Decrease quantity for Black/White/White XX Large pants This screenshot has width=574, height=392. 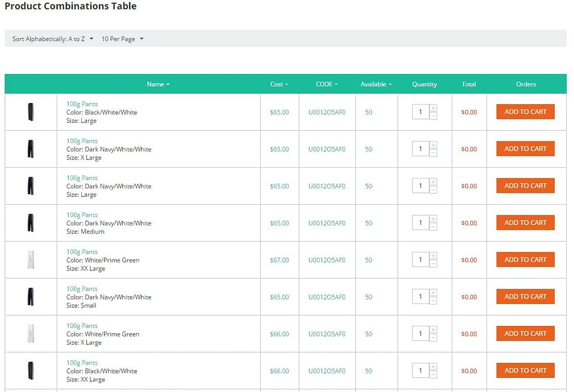[x=433, y=375]
